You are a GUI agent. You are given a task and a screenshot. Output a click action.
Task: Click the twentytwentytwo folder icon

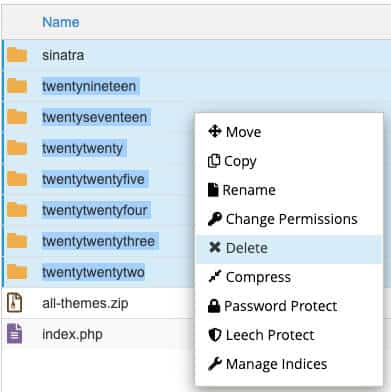[17, 272]
